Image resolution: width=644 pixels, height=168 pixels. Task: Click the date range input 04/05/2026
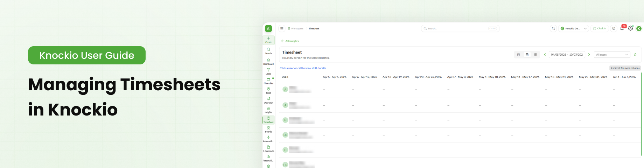pos(567,55)
